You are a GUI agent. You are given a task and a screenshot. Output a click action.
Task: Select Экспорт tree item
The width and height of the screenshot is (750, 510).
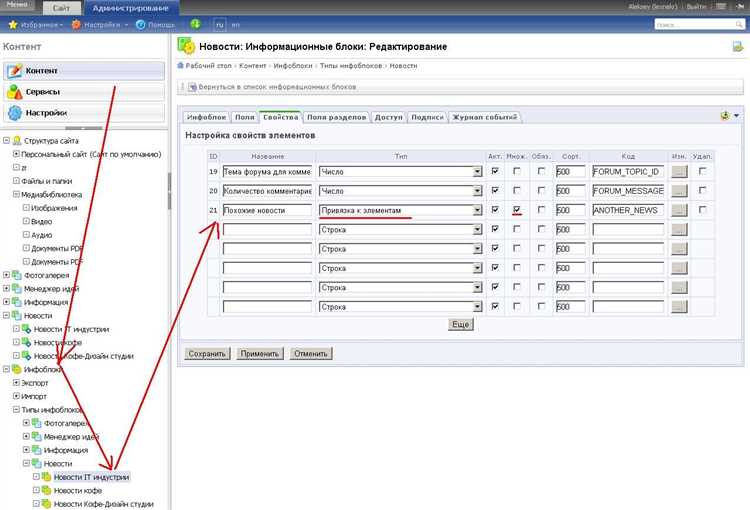tap(35, 383)
